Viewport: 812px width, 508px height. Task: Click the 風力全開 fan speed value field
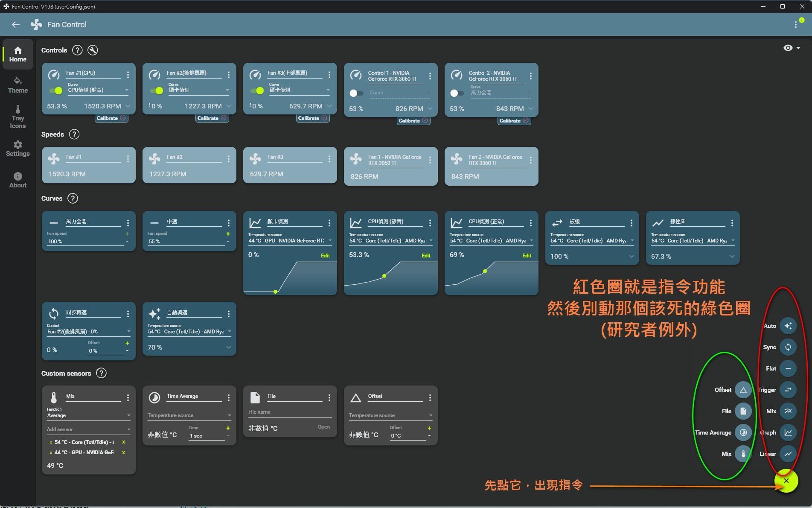tap(85, 242)
